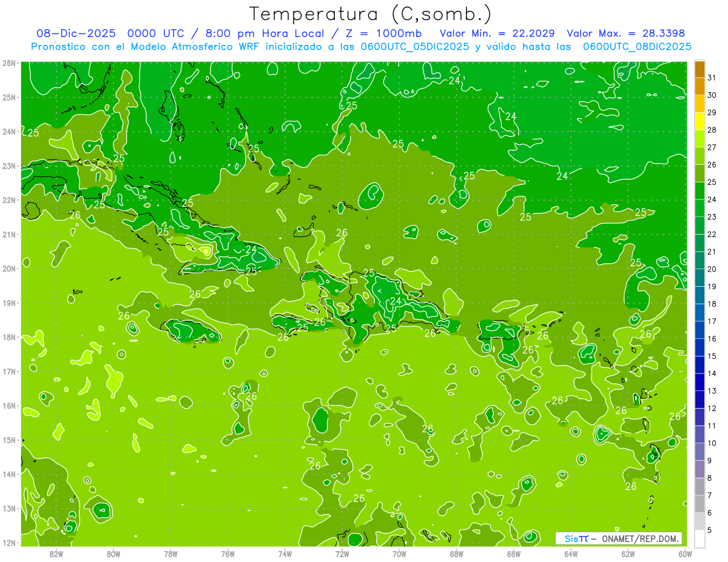Screen dimensions: 728x562
Task: Click the "60W" longitude axis label
Action: (x=686, y=554)
